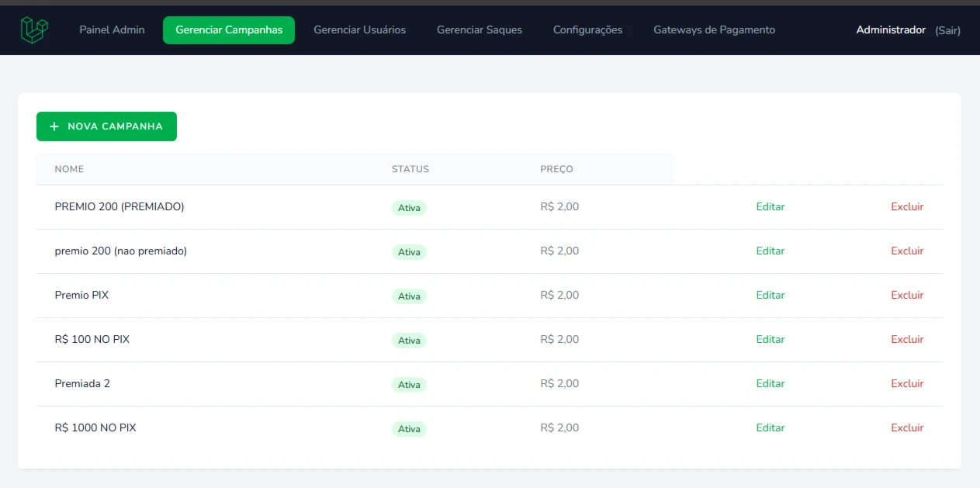Click Sair to log out
Image resolution: width=980 pixels, height=488 pixels.
[948, 30]
